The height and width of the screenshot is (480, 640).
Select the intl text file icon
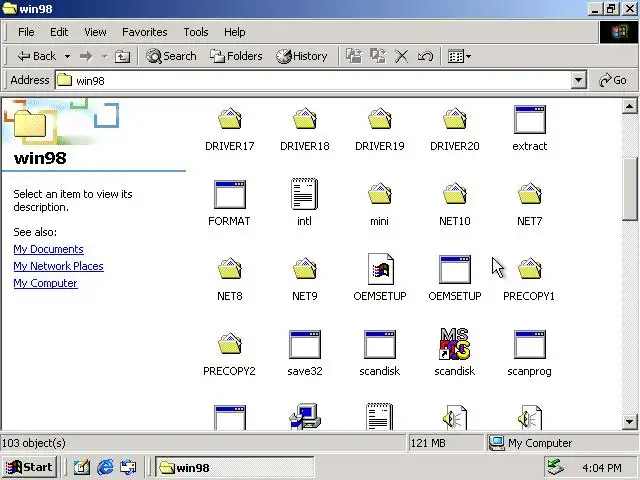click(x=304, y=194)
